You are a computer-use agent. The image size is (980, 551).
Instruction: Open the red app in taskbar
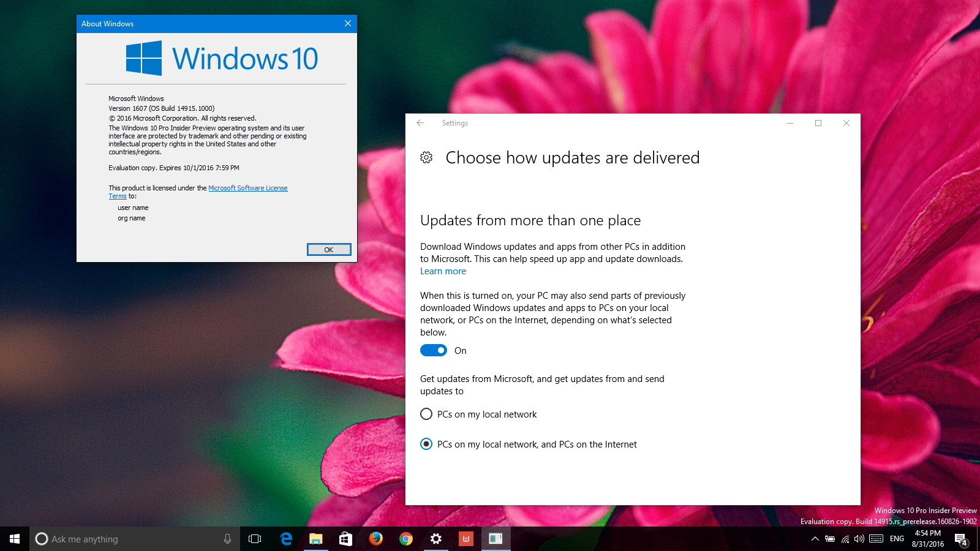point(466,539)
